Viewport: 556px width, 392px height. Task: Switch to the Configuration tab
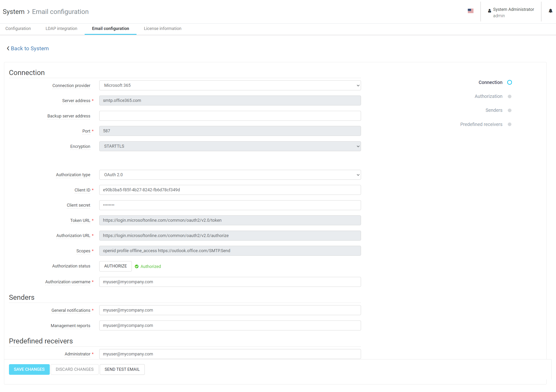[x=18, y=29]
